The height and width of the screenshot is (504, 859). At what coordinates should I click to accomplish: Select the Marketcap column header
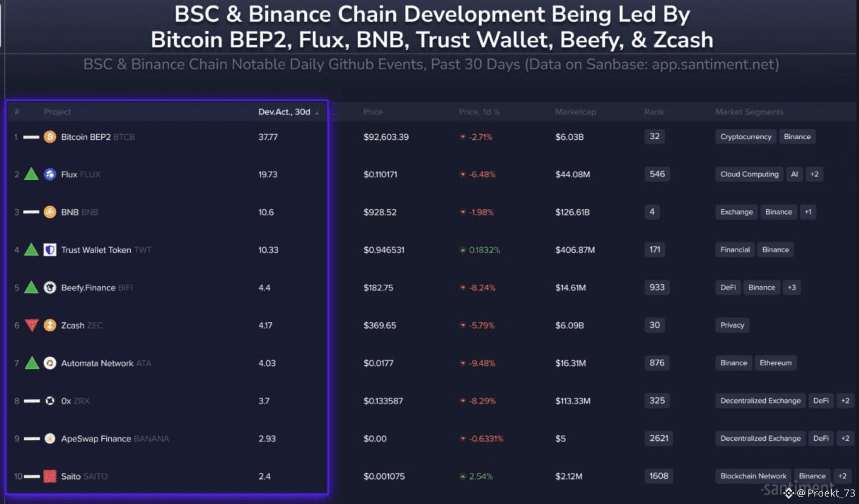(575, 112)
